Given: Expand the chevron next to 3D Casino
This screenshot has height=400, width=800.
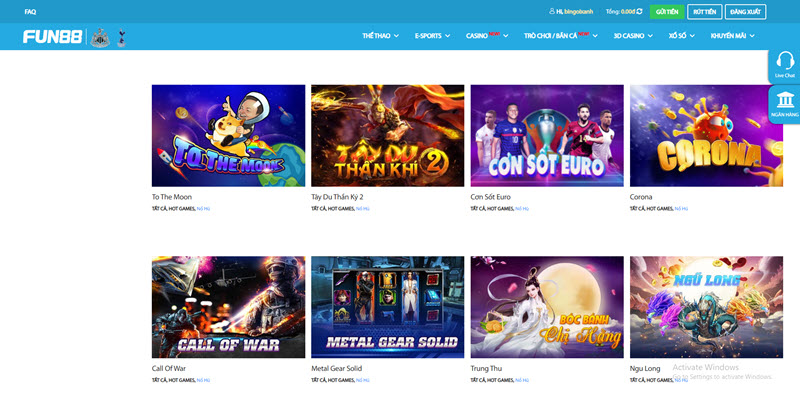Looking at the screenshot, I should [x=650, y=36].
